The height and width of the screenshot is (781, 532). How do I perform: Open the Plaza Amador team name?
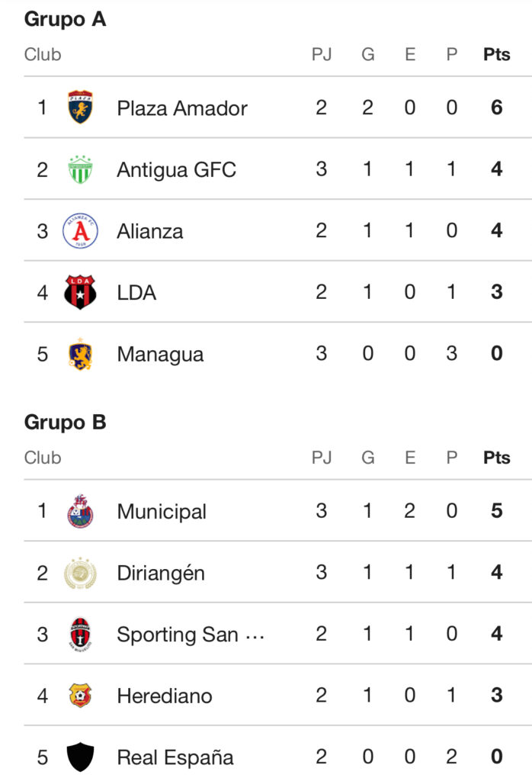tap(182, 108)
